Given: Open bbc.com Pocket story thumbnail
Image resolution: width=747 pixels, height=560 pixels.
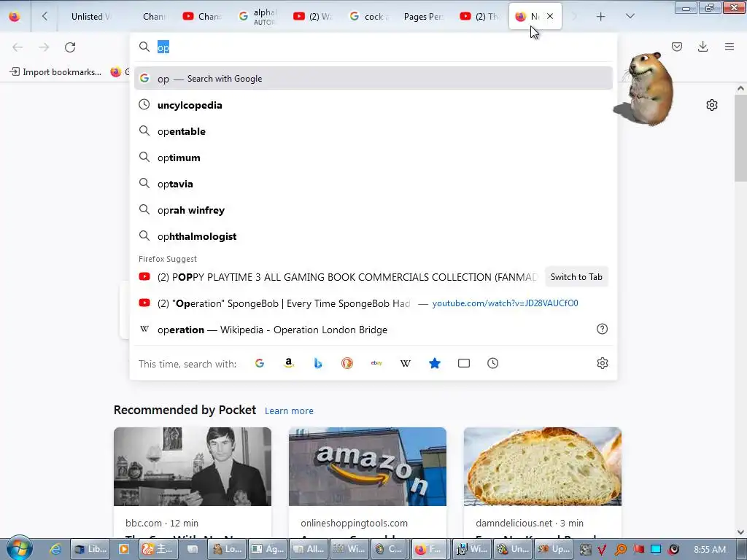Looking at the screenshot, I should tap(193, 467).
